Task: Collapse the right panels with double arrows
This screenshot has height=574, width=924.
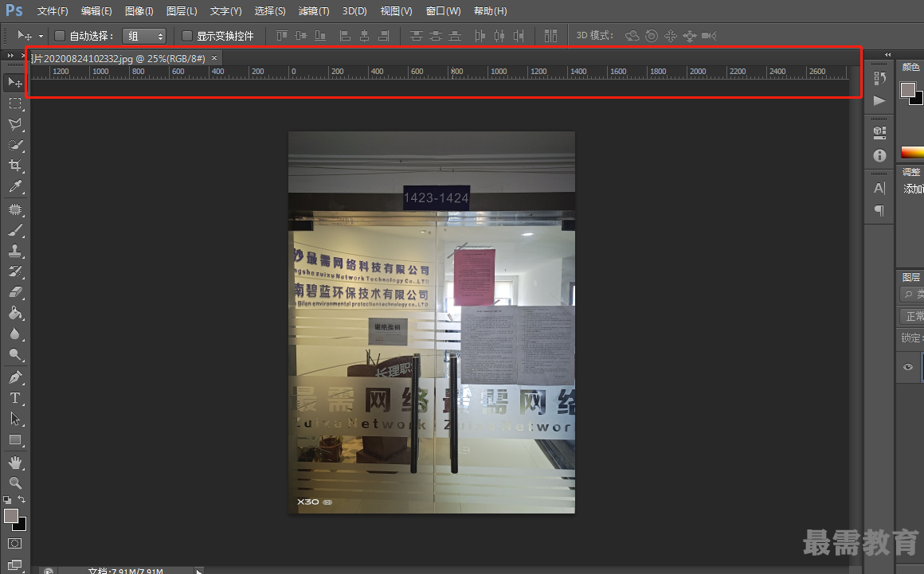Action: pos(887,54)
